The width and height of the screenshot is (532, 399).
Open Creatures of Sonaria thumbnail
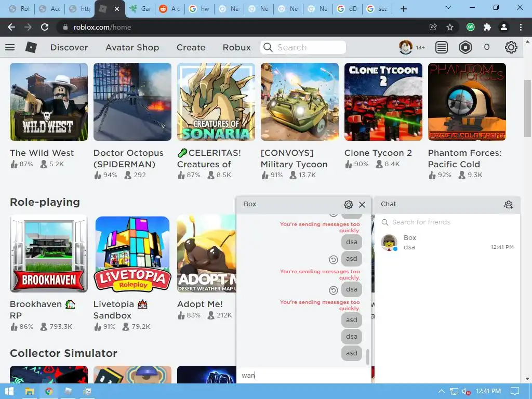[x=216, y=102]
